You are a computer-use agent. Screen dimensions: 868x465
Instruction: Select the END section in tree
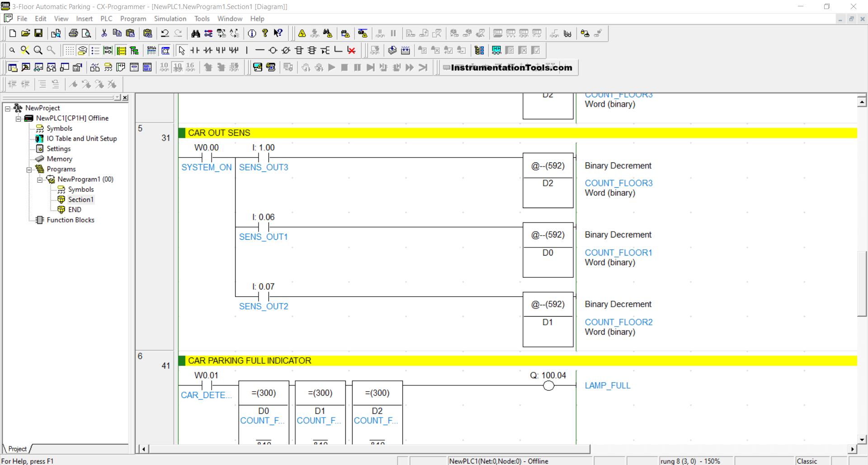[75, 209]
